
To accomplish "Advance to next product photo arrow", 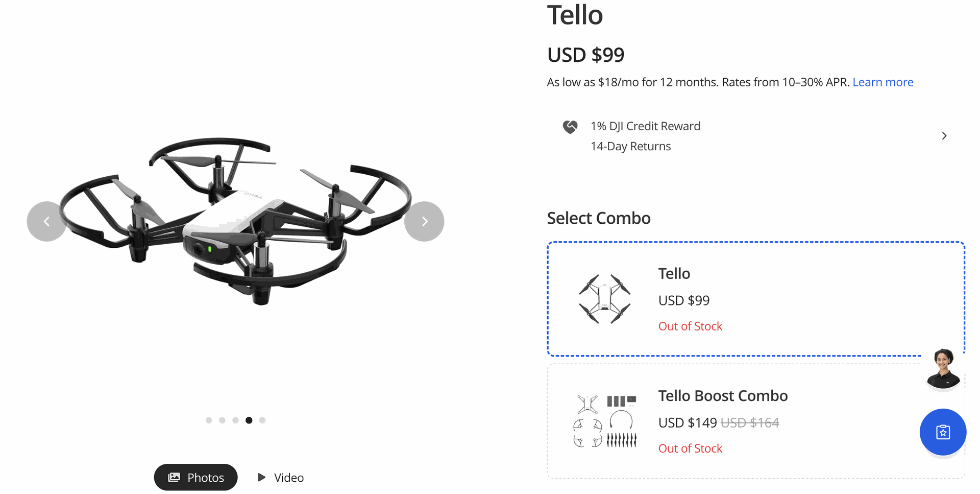I will coord(424,221).
